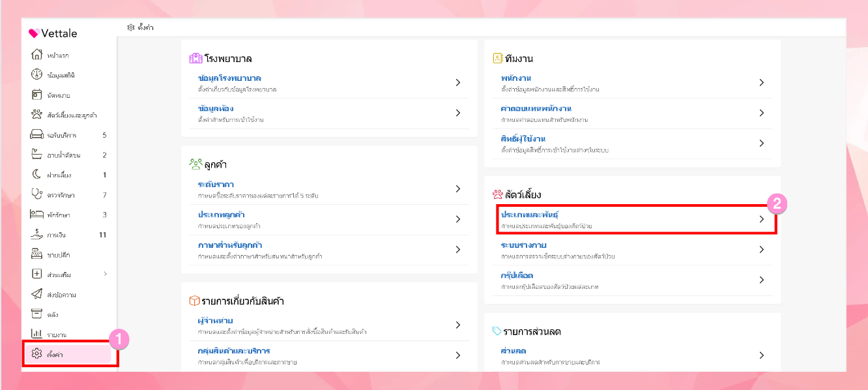This screenshot has height=390, width=868.
Task: Click the chevron beside ข้อมูลโรงพยาบาล
Action: (458, 83)
